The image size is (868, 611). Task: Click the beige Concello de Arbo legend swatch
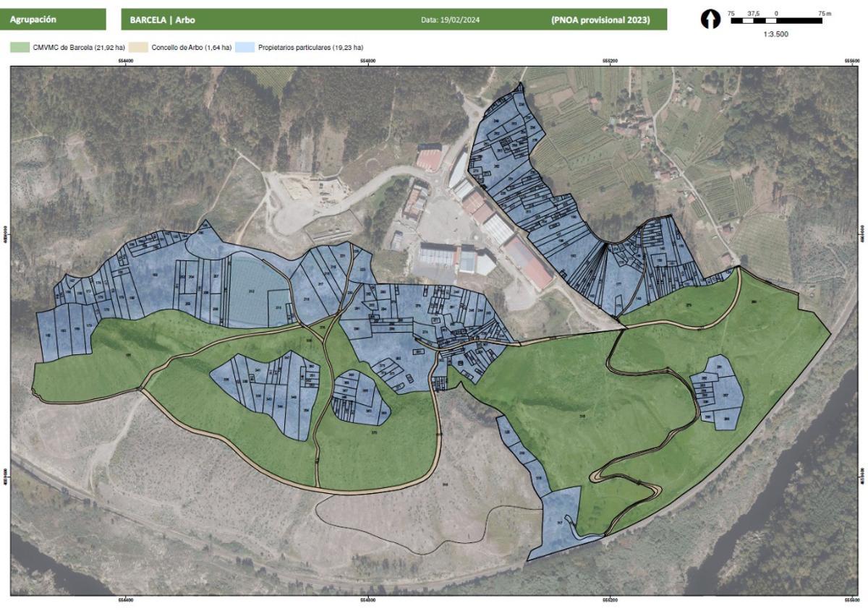click(x=138, y=48)
